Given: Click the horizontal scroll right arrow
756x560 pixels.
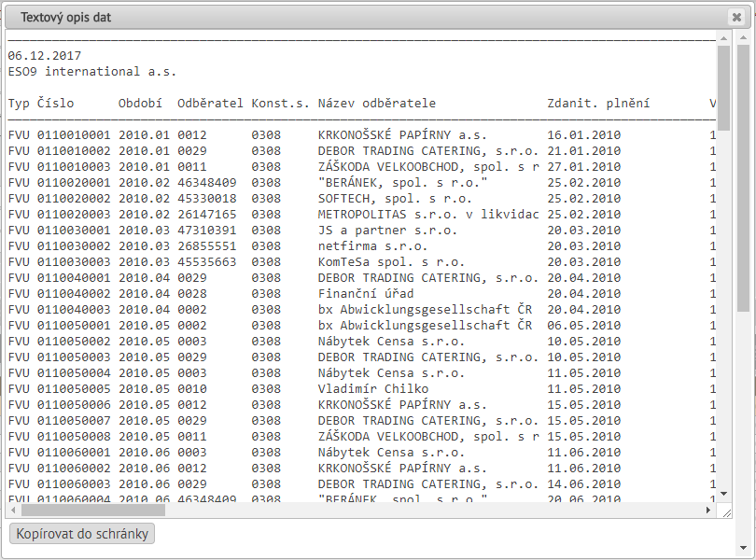Looking at the screenshot, I should [707, 510].
